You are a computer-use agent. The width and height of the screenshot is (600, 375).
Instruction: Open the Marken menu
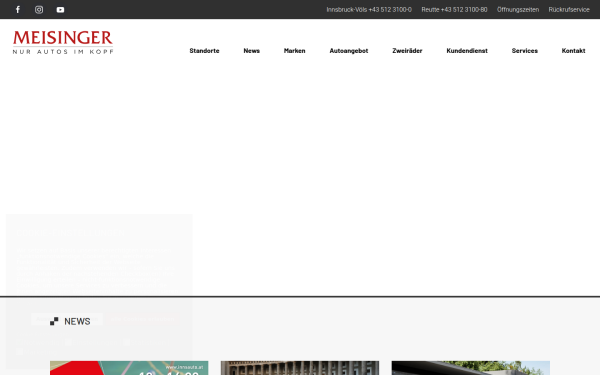pos(294,51)
